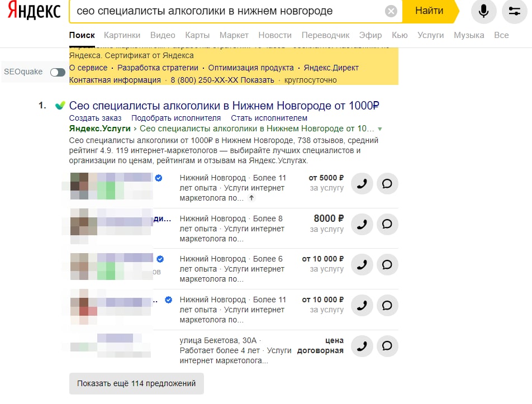
Task: Select the Поиск tab
Action: [x=82, y=35]
